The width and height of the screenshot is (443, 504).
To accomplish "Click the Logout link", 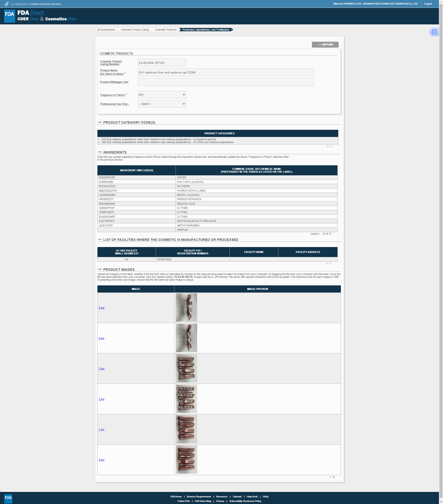I will pos(428,4).
